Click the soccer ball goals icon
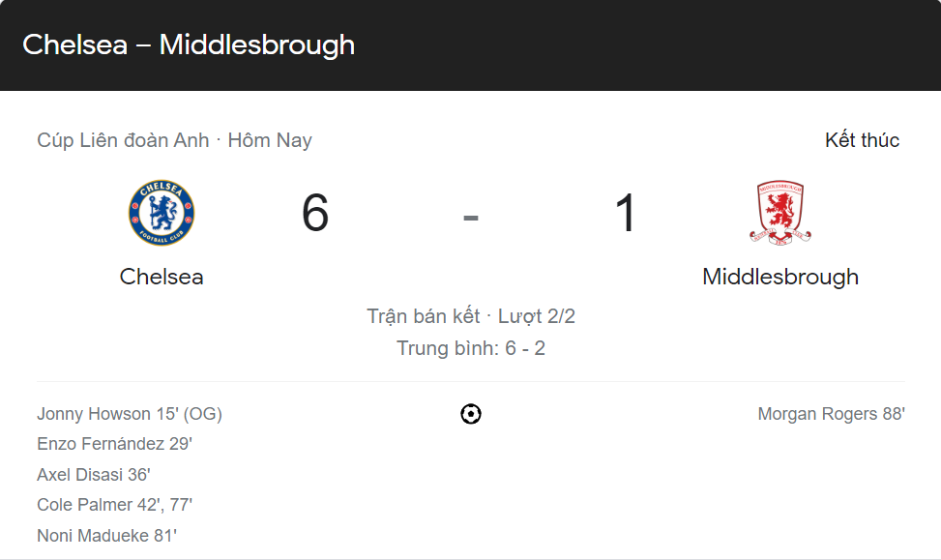Screen dimensions: 941x560 [470, 414]
